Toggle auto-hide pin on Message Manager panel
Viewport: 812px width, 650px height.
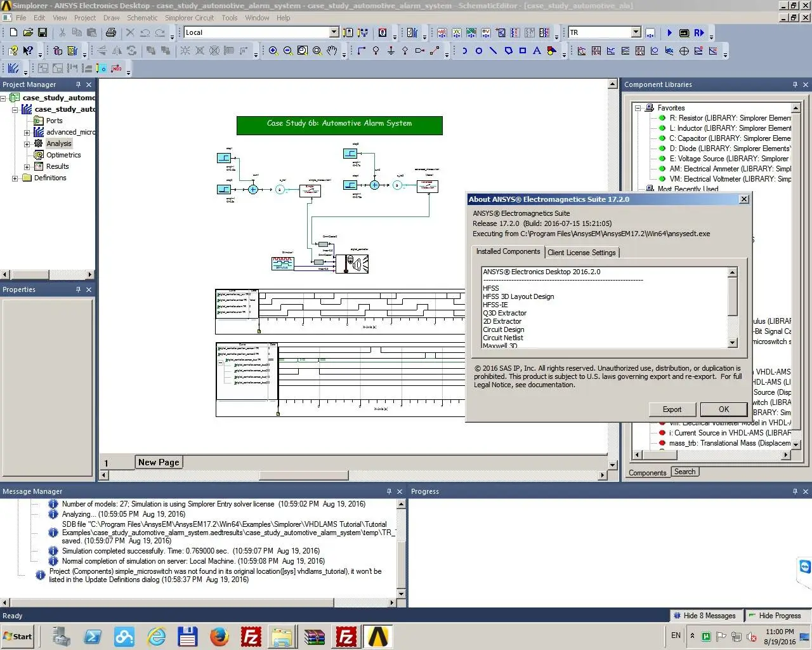point(389,491)
